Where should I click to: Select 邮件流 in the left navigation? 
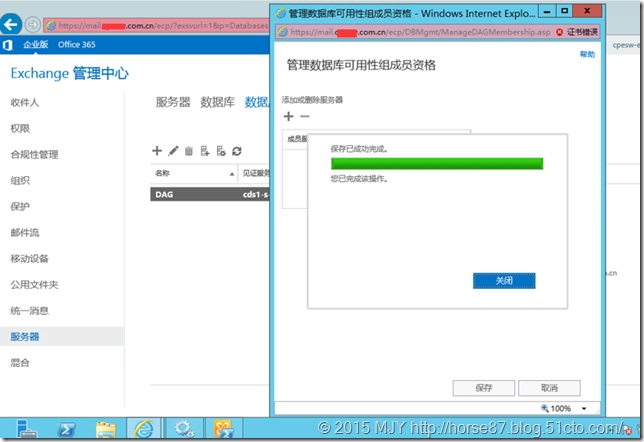click(x=24, y=232)
